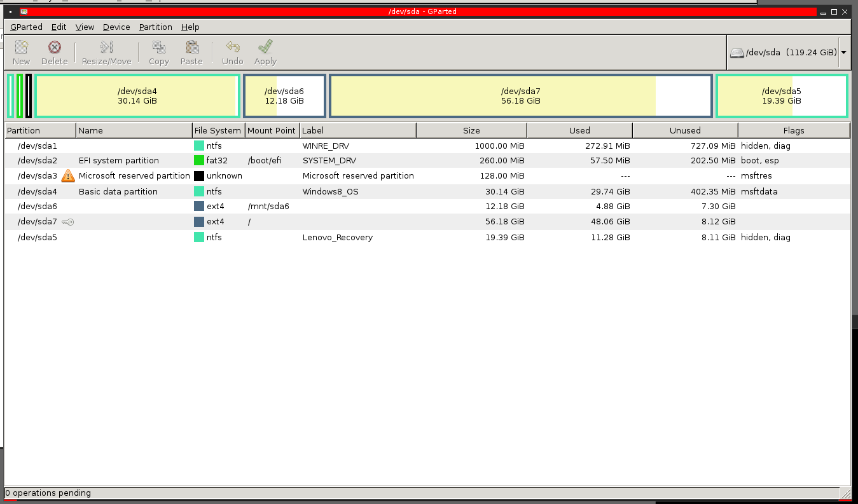The image size is (858, 504).
Task: Sort by Used column header
Action: pos(579,130)
